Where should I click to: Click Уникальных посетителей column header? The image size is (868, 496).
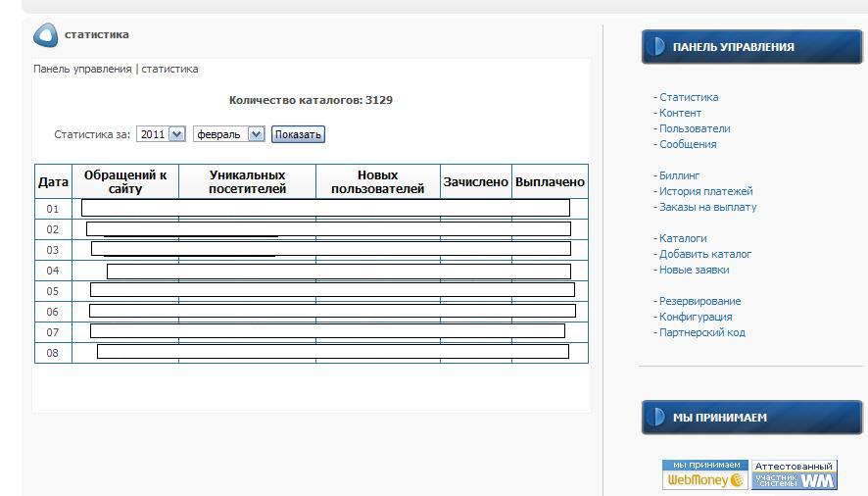[247, 181]
